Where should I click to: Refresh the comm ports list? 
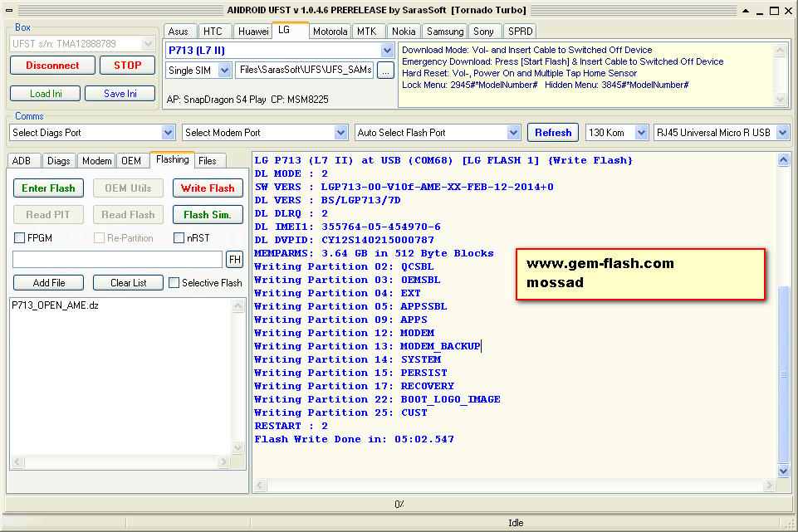click(x=553, y=133)
